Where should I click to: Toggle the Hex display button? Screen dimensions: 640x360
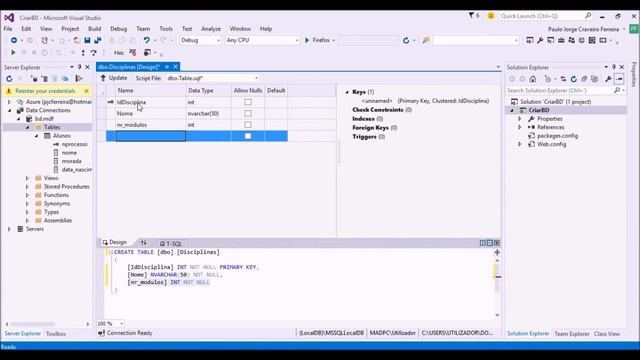tap(119, 53)
